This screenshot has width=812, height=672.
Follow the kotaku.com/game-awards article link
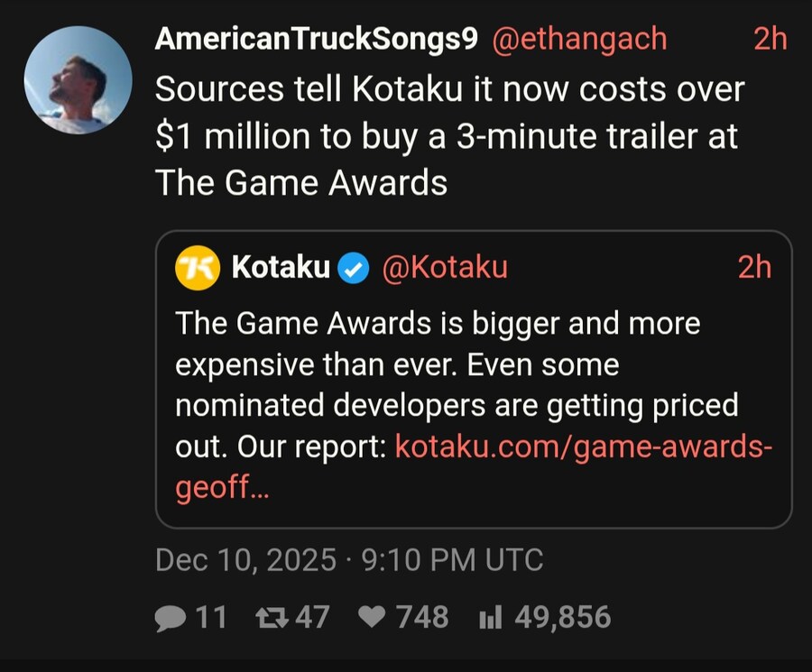pyautogui.click(x=583, y=446)
